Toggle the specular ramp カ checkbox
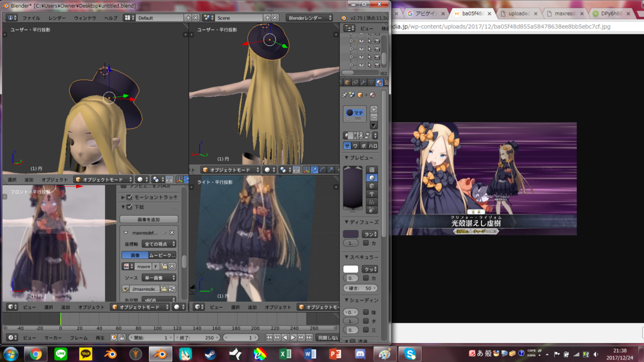The height and width of the screenshot is (362, 644). 366,278
